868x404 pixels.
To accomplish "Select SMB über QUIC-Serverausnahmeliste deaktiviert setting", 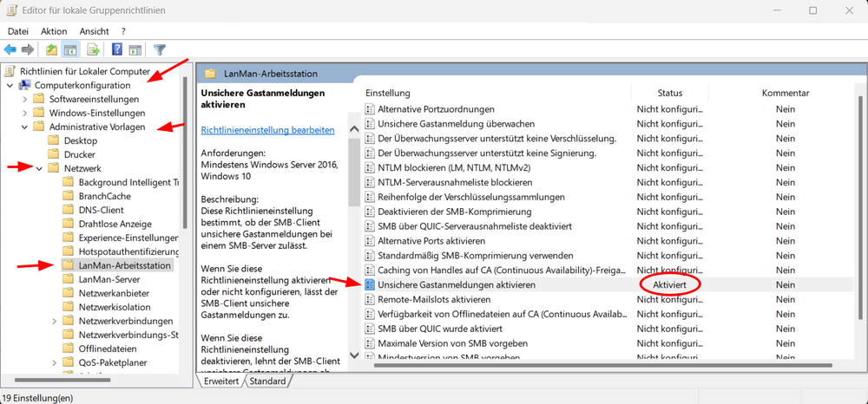I will [x=475, y=226].
